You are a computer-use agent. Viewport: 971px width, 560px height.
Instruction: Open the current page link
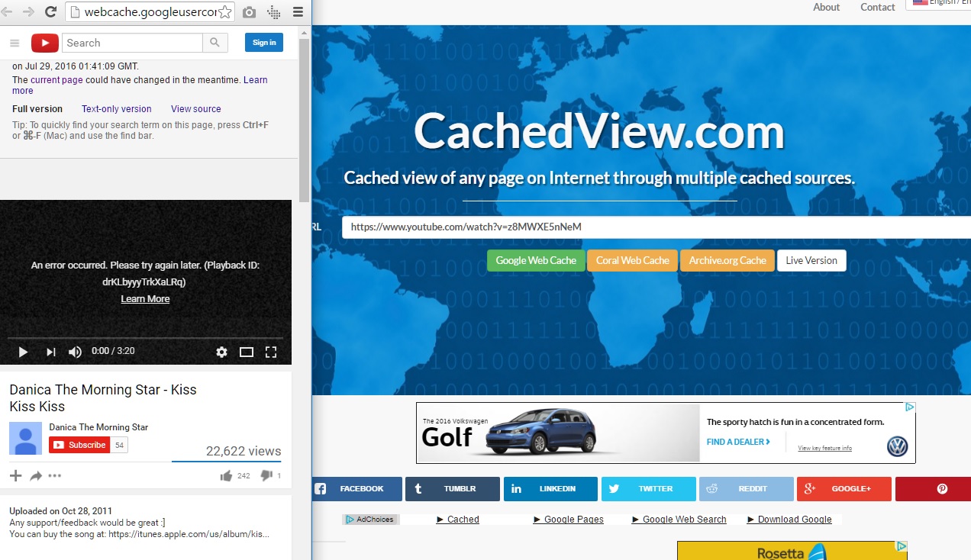point(56,80)
